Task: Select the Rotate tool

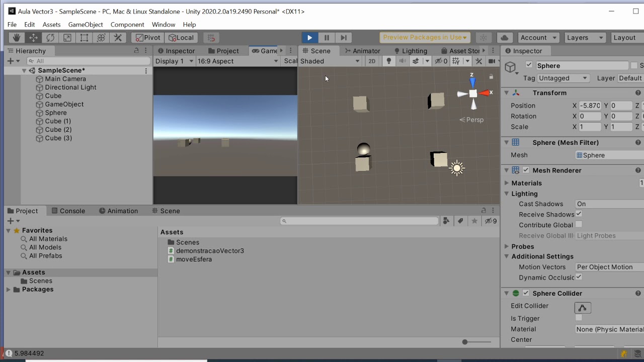Action: pyautogui.click(x=50, y=38)
